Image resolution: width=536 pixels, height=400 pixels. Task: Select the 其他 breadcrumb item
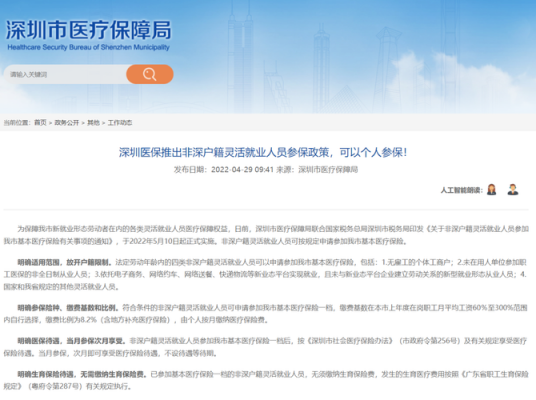[x=93, y=122]
